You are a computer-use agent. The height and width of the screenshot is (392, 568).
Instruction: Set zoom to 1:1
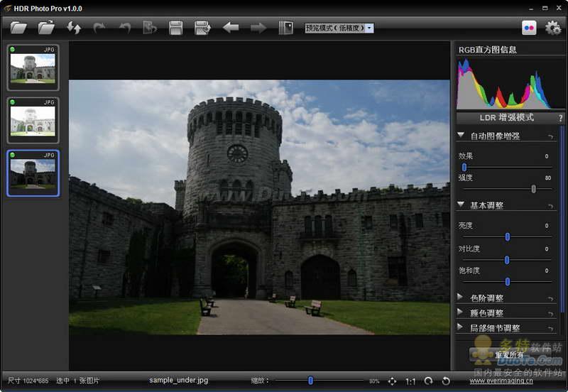(x=410, y=381)
